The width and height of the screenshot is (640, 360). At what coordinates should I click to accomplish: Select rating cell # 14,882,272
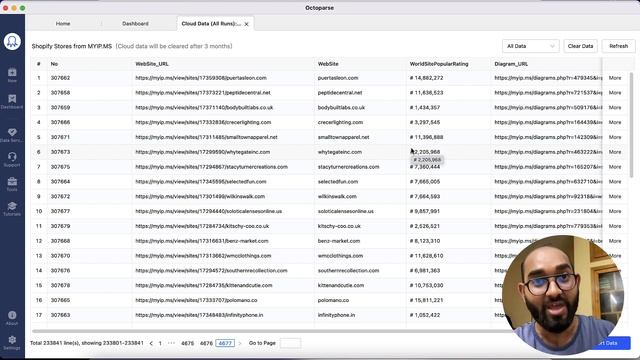pyautogui.click(x=426, y=78)
